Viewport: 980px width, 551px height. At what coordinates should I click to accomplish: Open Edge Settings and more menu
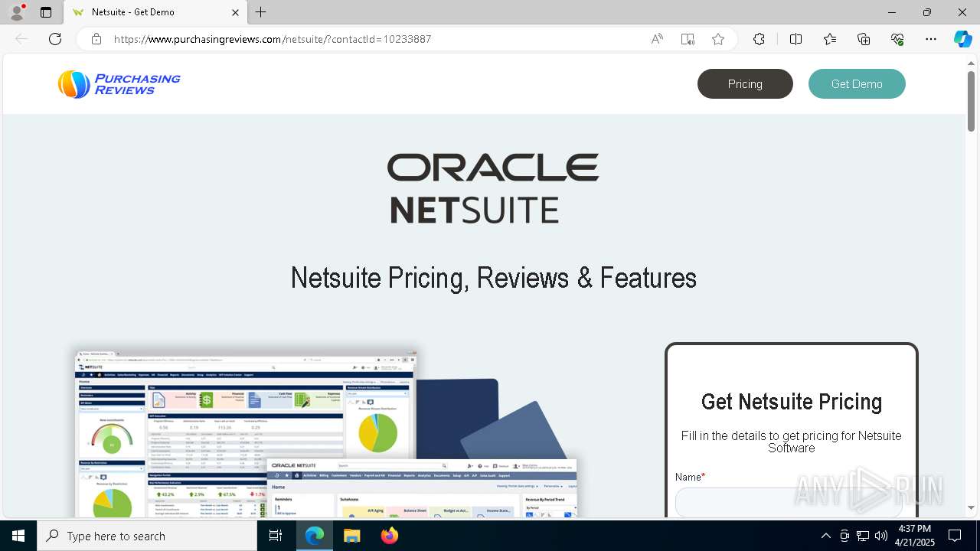(931, 39)
